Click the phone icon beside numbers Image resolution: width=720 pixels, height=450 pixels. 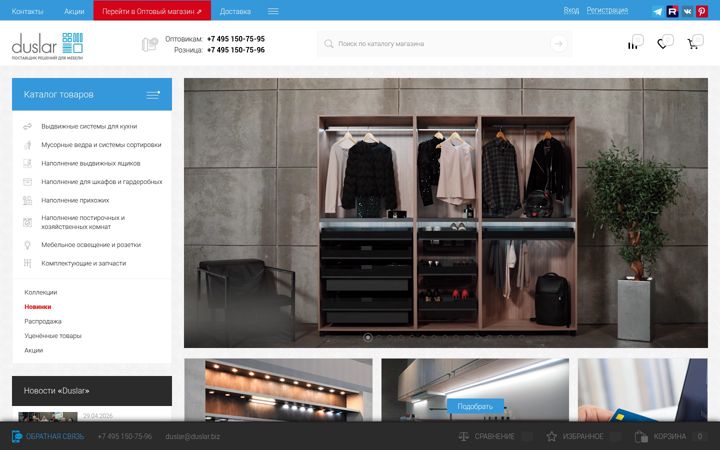click(150, 44)
